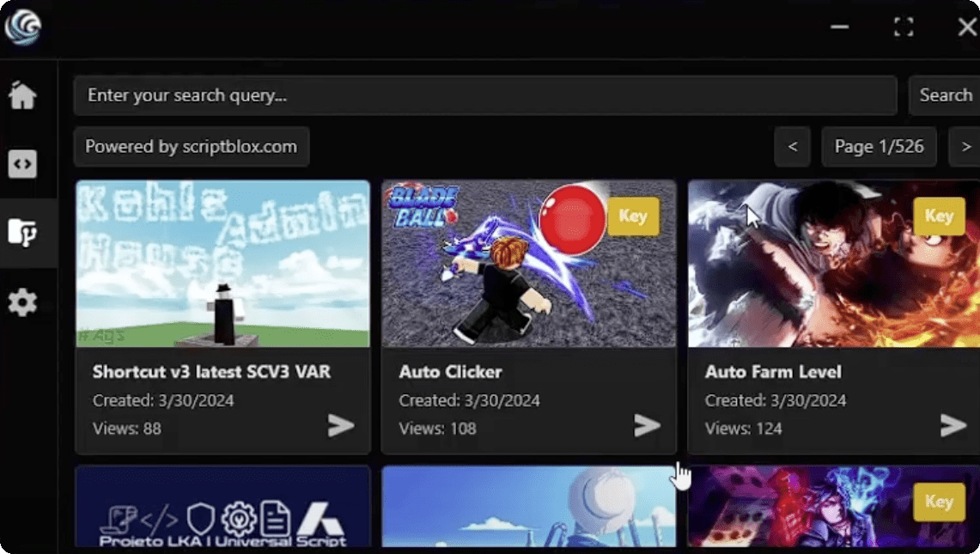Click Created date under Auto Farm Level card

tap(776, 401)
